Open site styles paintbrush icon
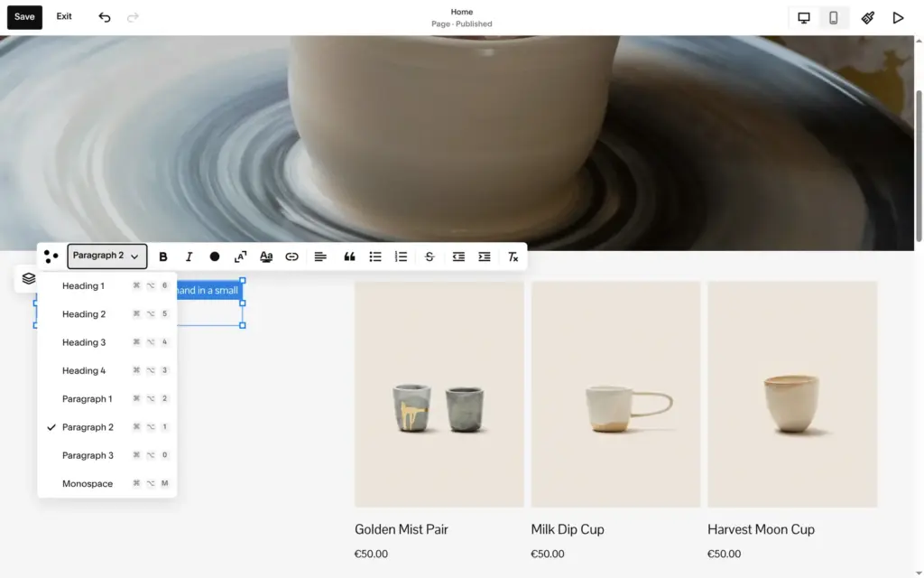The image size is (924, 578). [867, 18]
